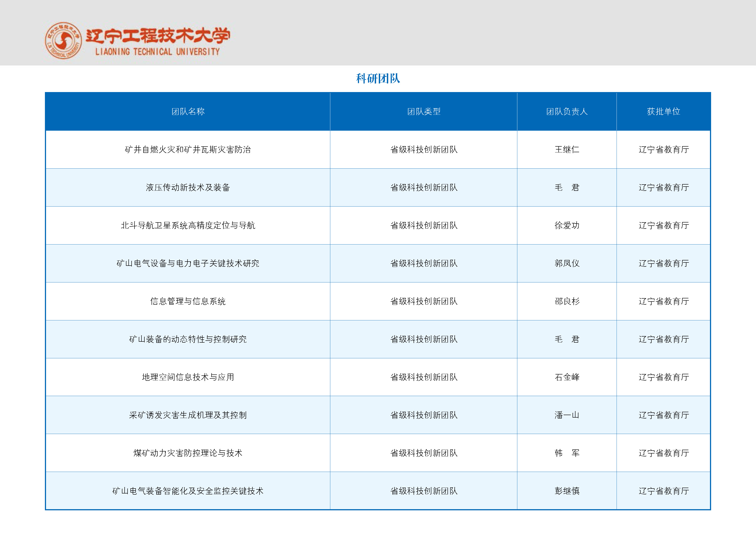Viewport: 756px width, 557px height.
Task: Click 省级科技创新团队 in the 彭继慎 row
Action: (424, 491)
